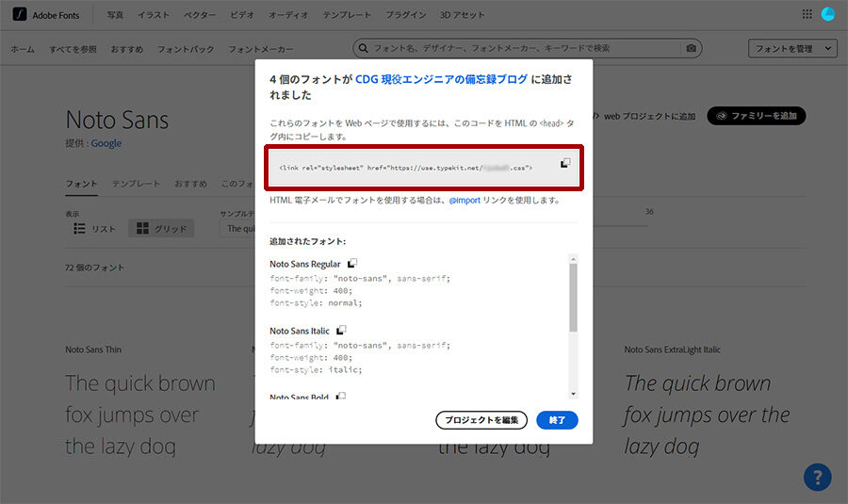Click the scrollbar down arrow in dialog
This screenshot has width=848, height=504.
click(x=573, y=394)
